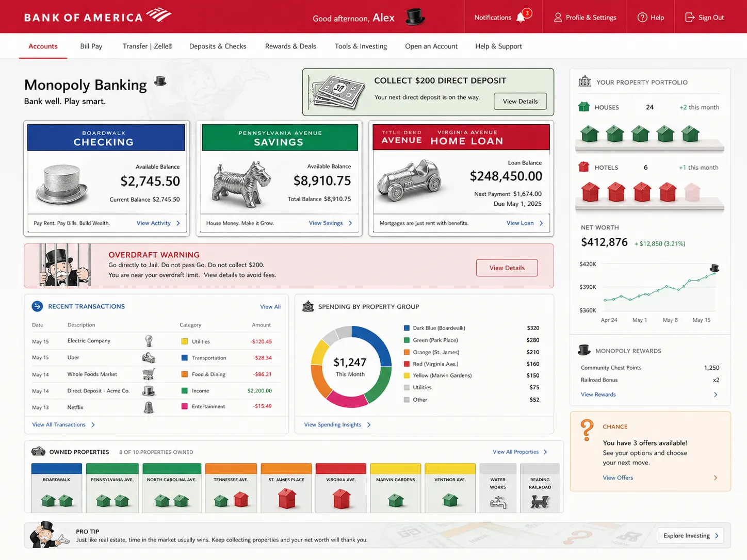The height and width of the screenshot is (560, 747).
Task: Click the top hat token on Boardwalk Checking
Action: (x=62, y=184)
